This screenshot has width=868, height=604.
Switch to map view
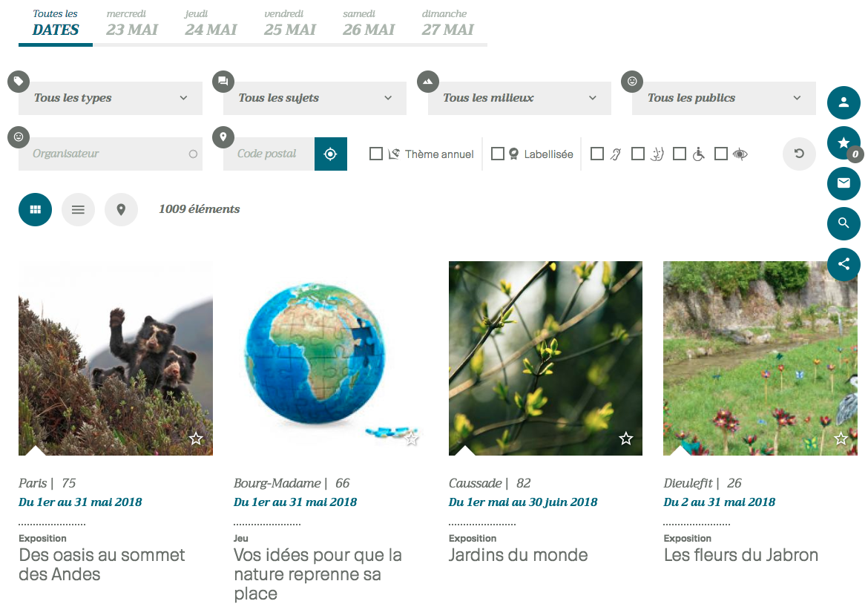pyautogui.click(x=121, y=209)
